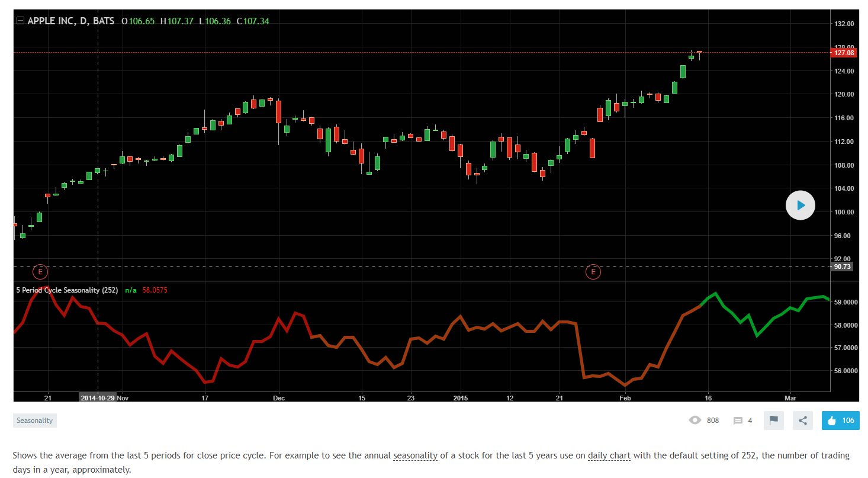Viewport: 868px width, 478px height.
Task: Click the close value C107.34
Action: 253,21
